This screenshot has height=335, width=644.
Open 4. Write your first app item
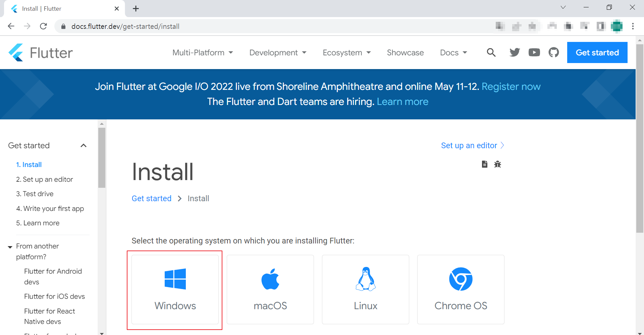(x=50, y=209)
